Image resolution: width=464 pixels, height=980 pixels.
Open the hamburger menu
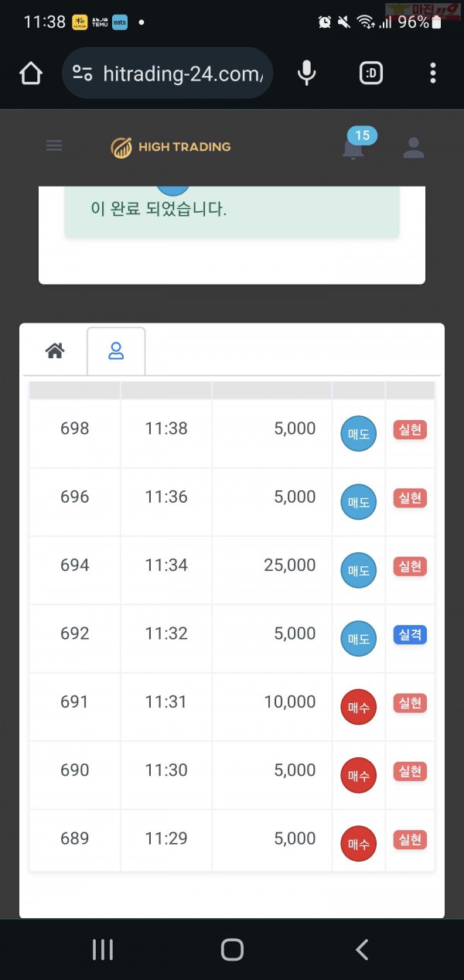(54, 145)
